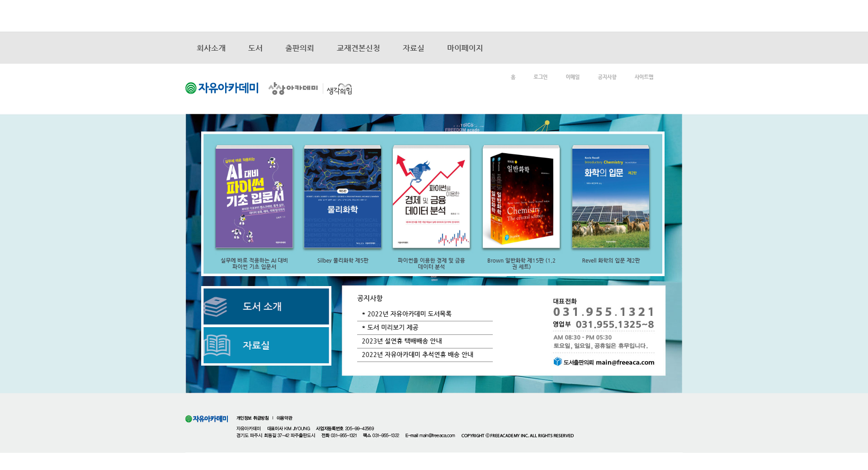Viewport: 868px width, 470px height.
Task: Open the 로그인 link
Action: [x=540, y=77]
